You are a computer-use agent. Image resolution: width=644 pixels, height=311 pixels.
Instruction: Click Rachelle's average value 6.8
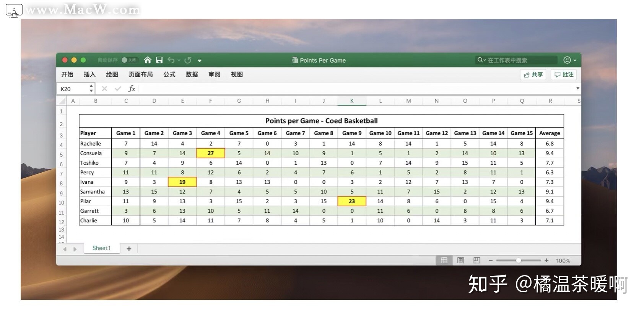pyautogui.click(x=550, y=144)
